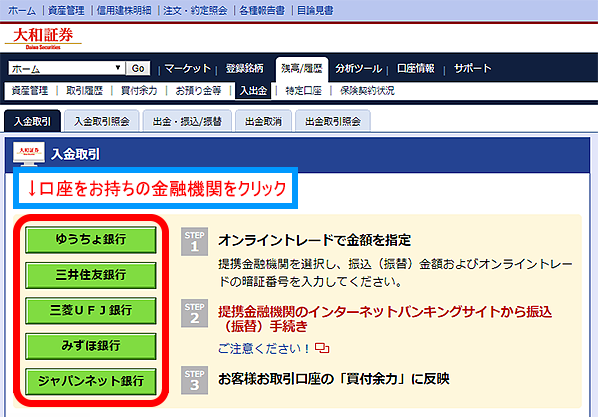The image size is (598, 417).
Task: Open the ご注意ください！ link
Action: point(264,348)
